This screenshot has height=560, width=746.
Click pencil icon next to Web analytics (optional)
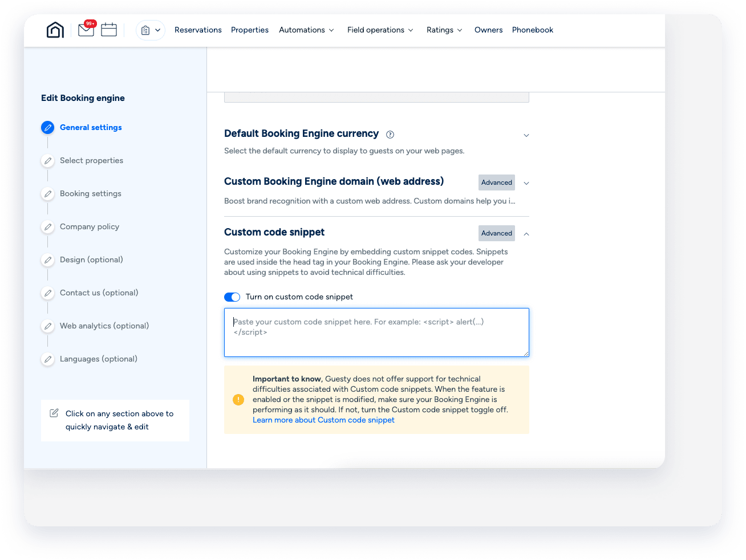48,326
